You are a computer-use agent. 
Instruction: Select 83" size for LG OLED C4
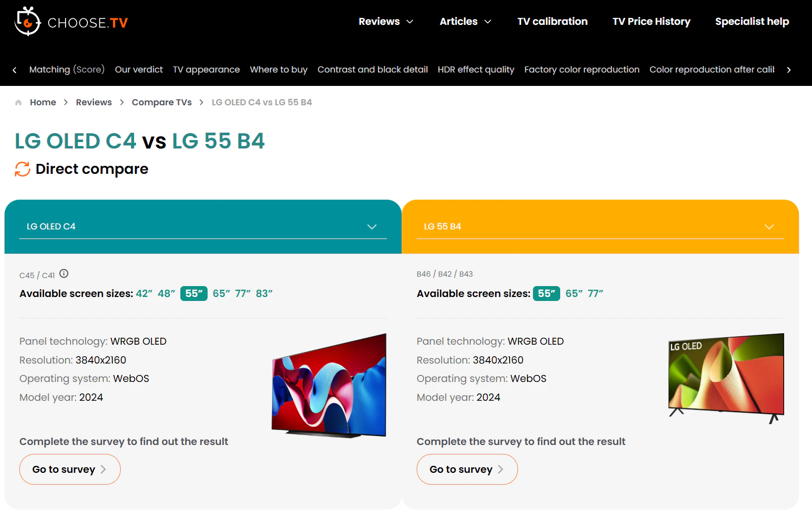(264, 294)
